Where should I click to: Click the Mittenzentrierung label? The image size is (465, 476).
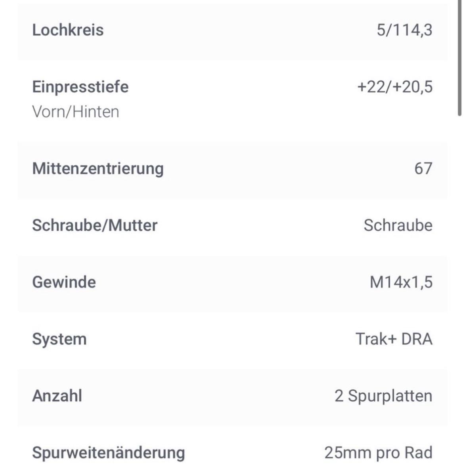[98, 169]
